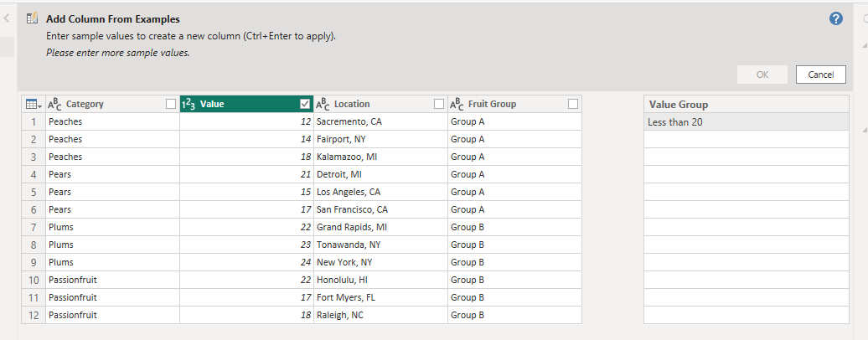Click Passionfruit in row 10
Screen dimensions: 868x340
(x=112, y=281)
